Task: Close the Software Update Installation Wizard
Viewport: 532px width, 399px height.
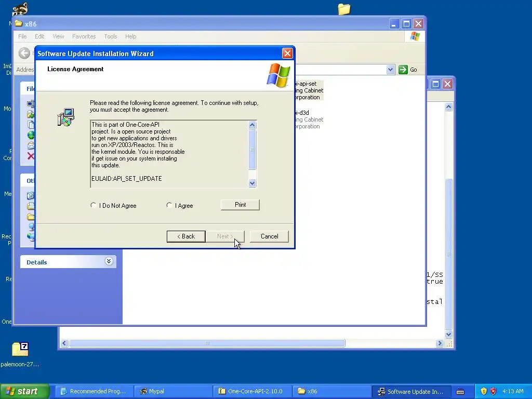Action: pyautogui.click(x=287, y=54)
